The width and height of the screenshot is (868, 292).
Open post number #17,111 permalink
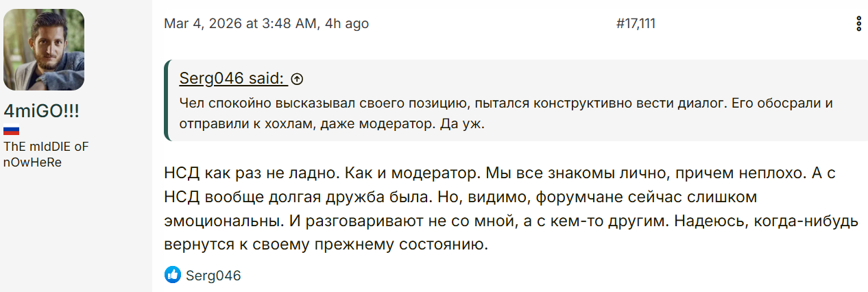click(636, 23)
